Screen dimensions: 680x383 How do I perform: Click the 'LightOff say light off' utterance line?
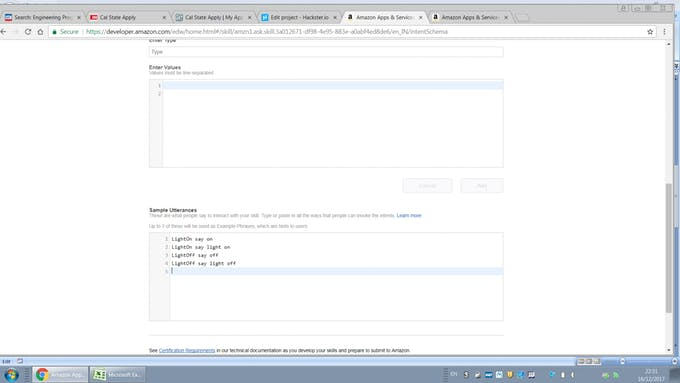(x=203, y=263)
